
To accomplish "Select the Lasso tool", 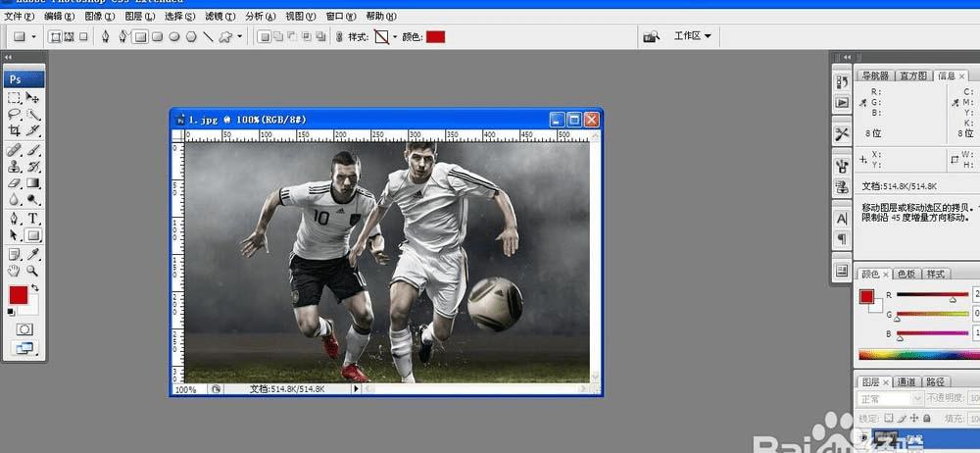I will [x=14, y=115].
